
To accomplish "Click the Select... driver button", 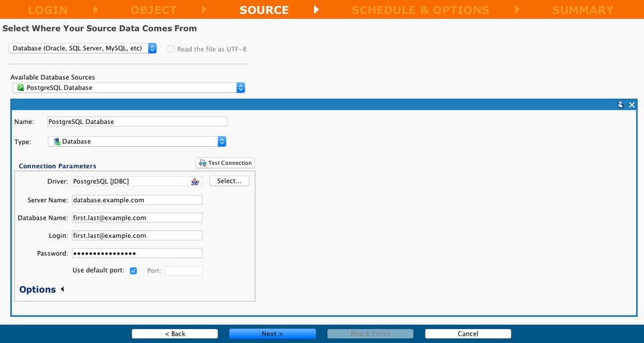I will (229, 181).
